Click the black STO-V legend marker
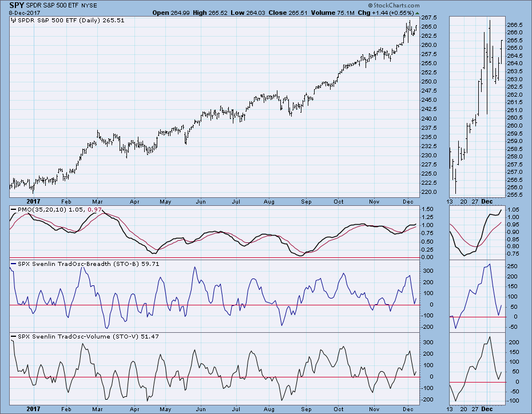The image size is (532, 414). tap(13, 336)
